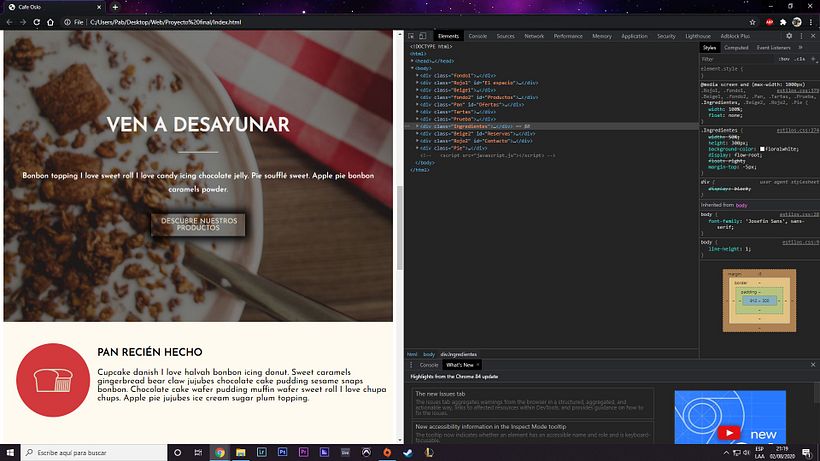Open the Chrome profile avatar
The image size is (820, 461).
point(797,22)
